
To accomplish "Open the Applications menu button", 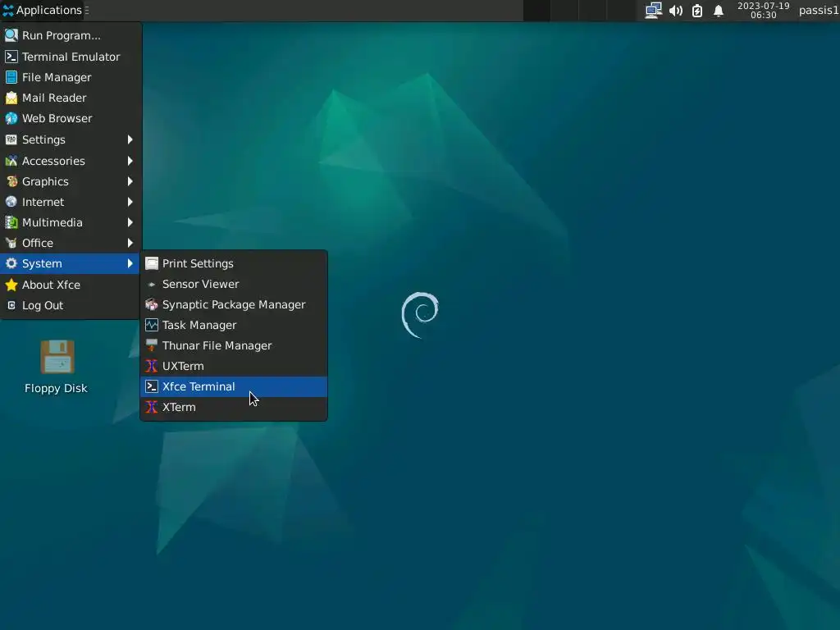I will coord(43,10).
